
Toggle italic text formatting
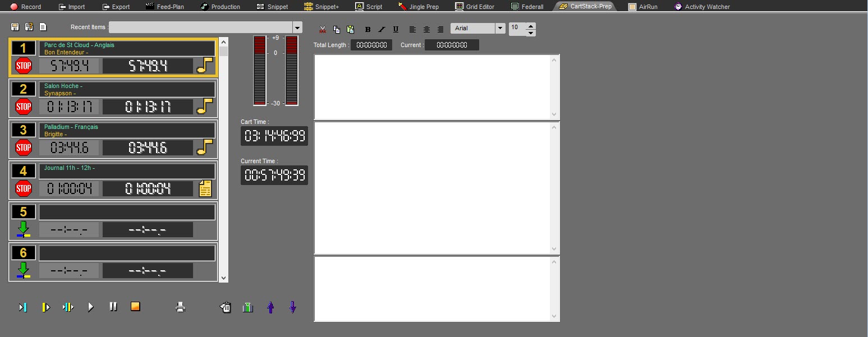[x=382, y=29]
